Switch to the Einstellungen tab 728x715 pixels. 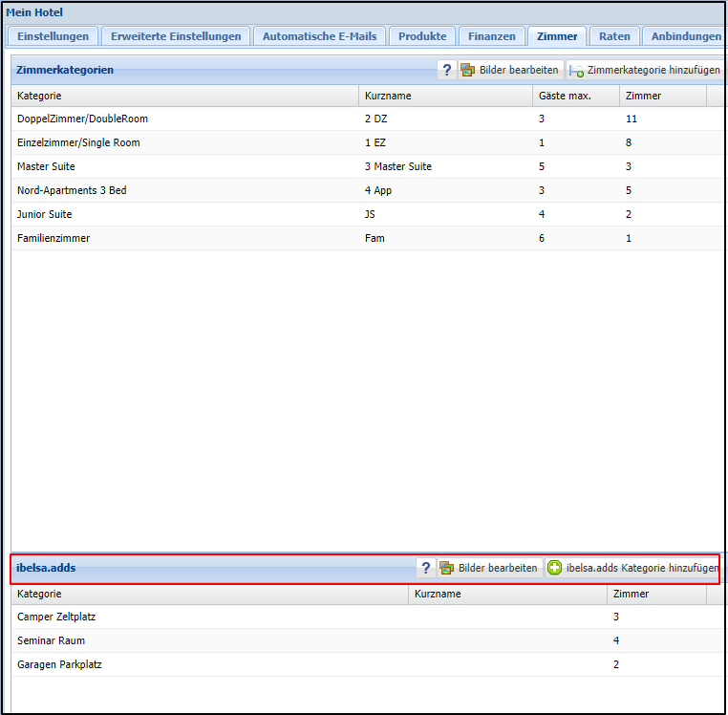(54, 36)
